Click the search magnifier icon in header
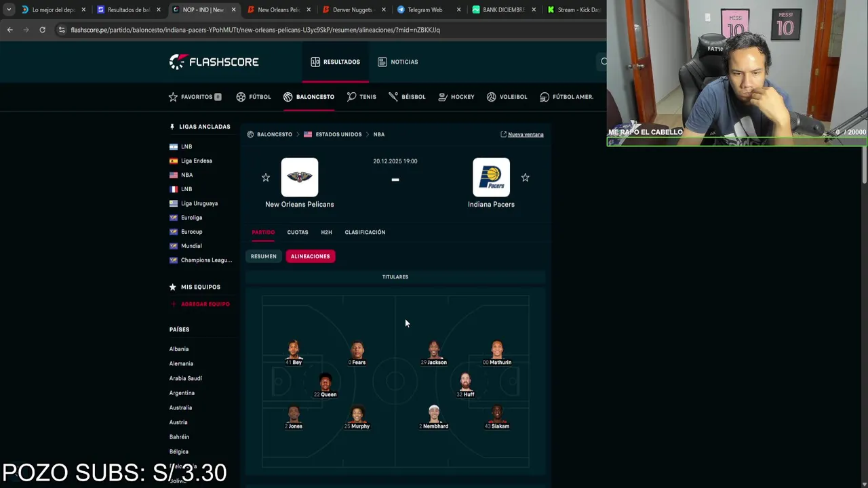 pos(603,62)
